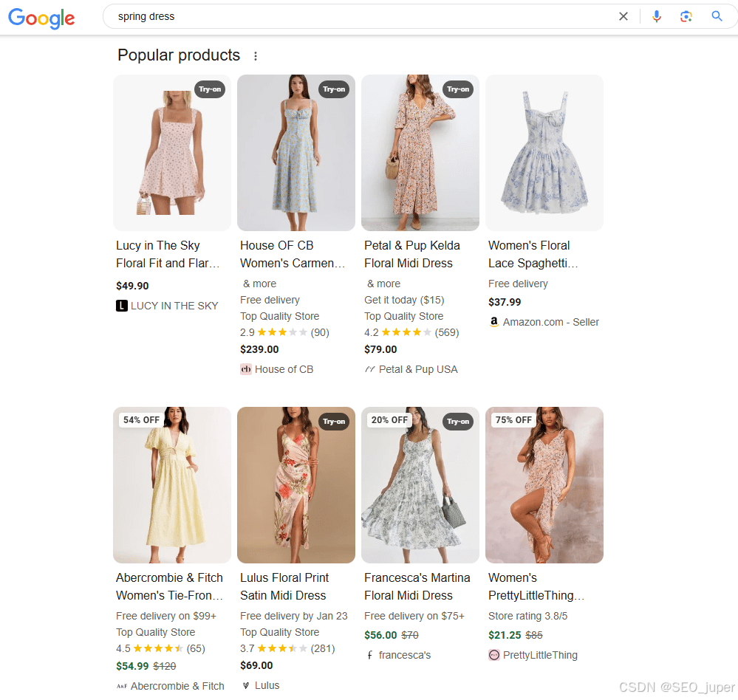Click the 3.7 star rating with 281 reviews
Viewport: 738px width, 700px height.
(x=287, y=649)
